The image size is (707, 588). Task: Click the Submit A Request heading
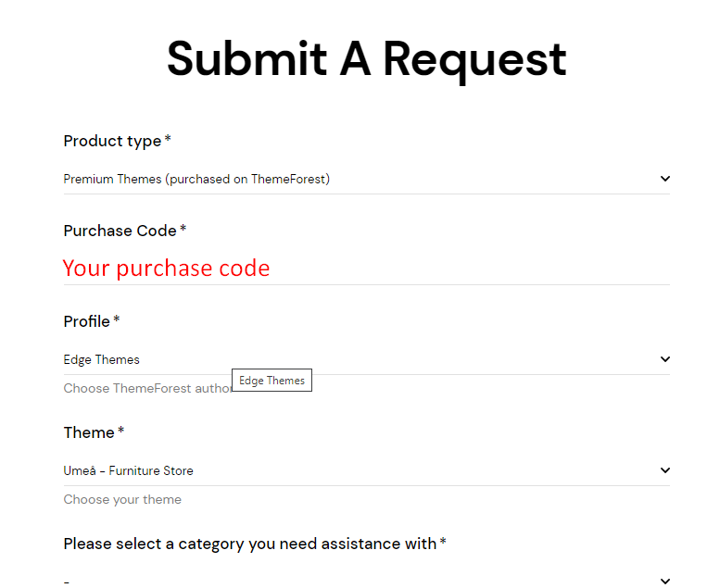(367, 60)
